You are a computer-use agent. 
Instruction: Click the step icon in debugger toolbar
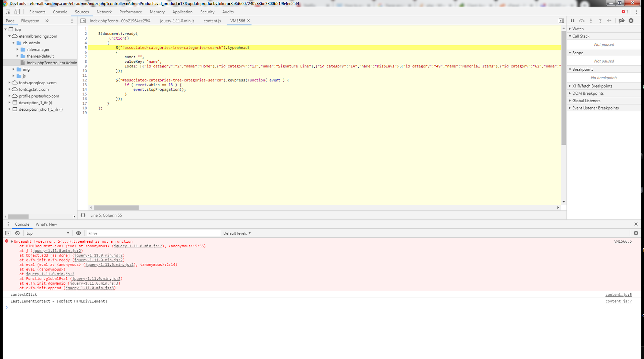point(609,21)
